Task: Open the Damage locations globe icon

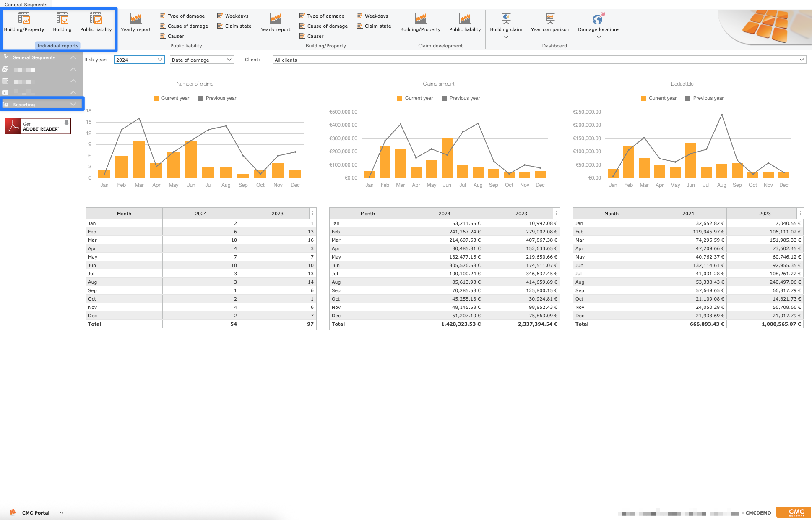Action: (598, 19)
